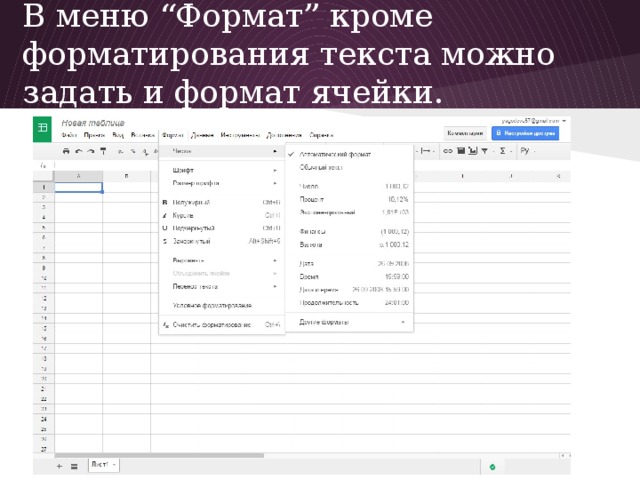Image resolution: width=640 pixels, height=480 pixels.
Task: Undo with the left curved arrow
Action: (79, 151)
